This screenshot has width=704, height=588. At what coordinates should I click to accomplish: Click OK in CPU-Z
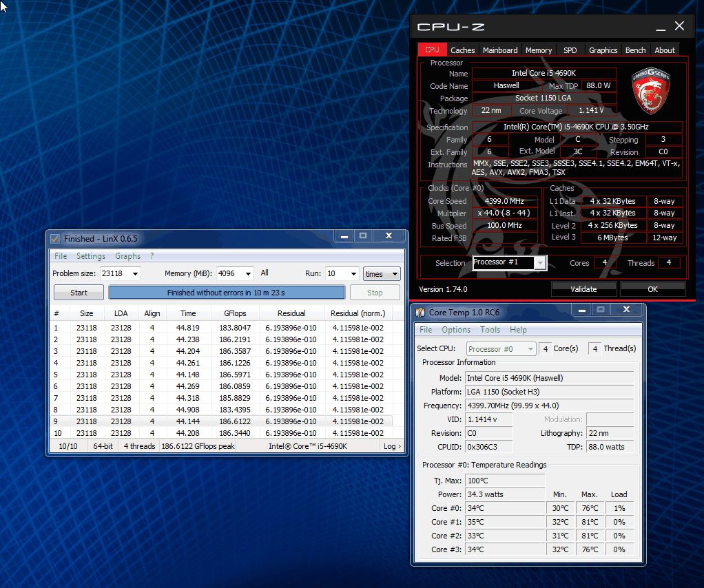pos(653,289)
